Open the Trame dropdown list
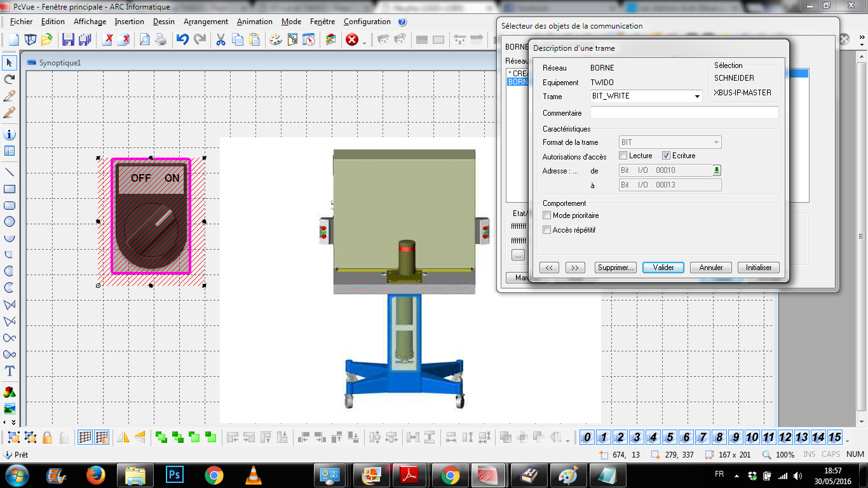The width and height of the screenshot is (868, 488). click(697, 97)
